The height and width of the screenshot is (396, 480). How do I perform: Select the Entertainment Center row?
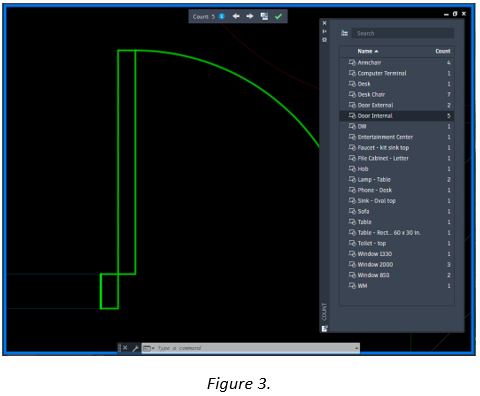[397, 137]
